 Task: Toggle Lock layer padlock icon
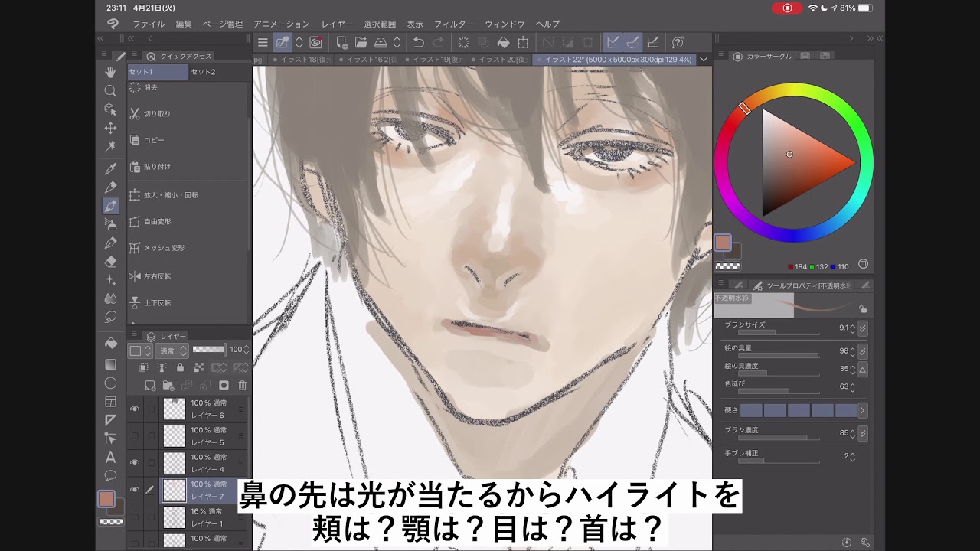tap(180, 368)
